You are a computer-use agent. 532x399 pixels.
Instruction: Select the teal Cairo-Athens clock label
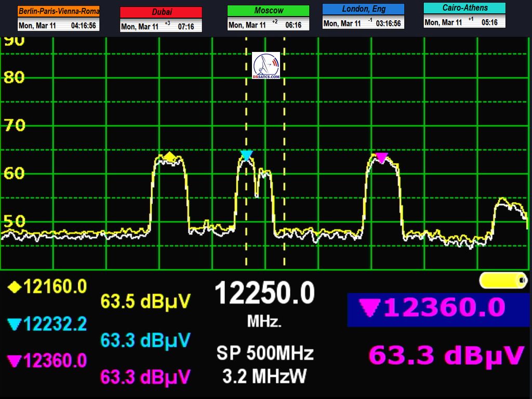click(464, 8)
